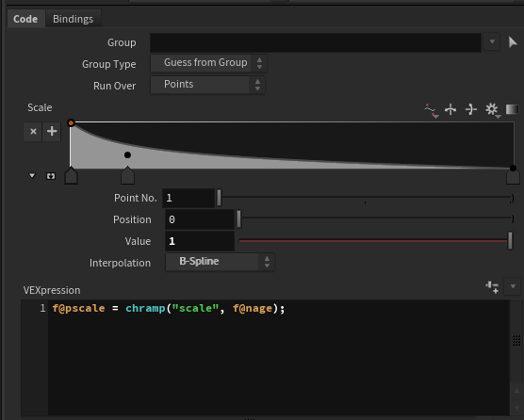Switch to the Bindings tab
This screenshot has height=420, width=524.
click(73, 19)
